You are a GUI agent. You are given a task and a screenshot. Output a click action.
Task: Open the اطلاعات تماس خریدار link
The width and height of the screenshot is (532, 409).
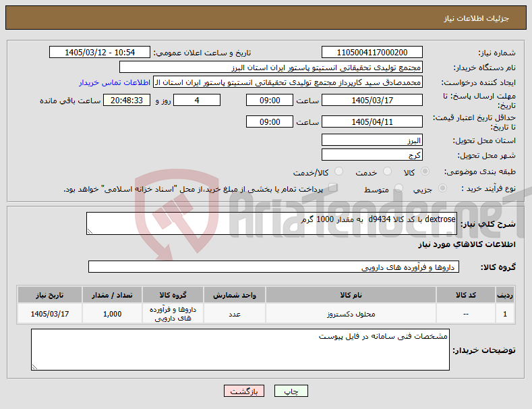(x=115, y=82)
